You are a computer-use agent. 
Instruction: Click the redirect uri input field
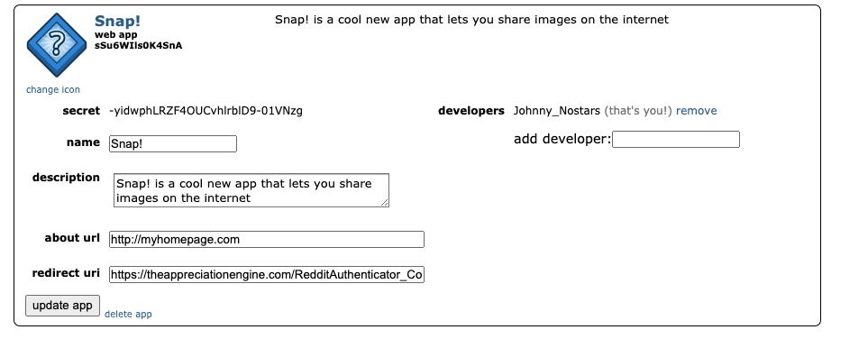pyautogui.click(x=267, y=275)
